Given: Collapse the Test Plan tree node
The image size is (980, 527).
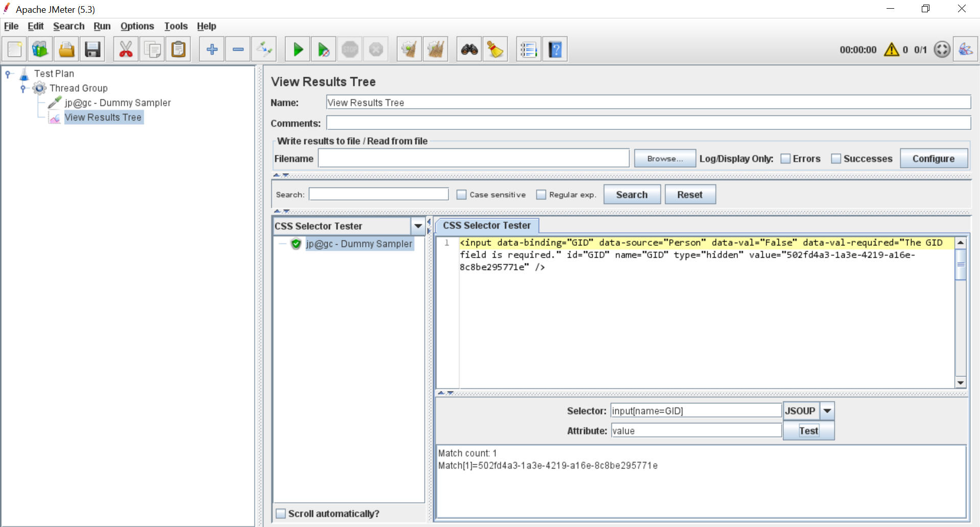Looking at the screenshot, I should pos(8,74).
